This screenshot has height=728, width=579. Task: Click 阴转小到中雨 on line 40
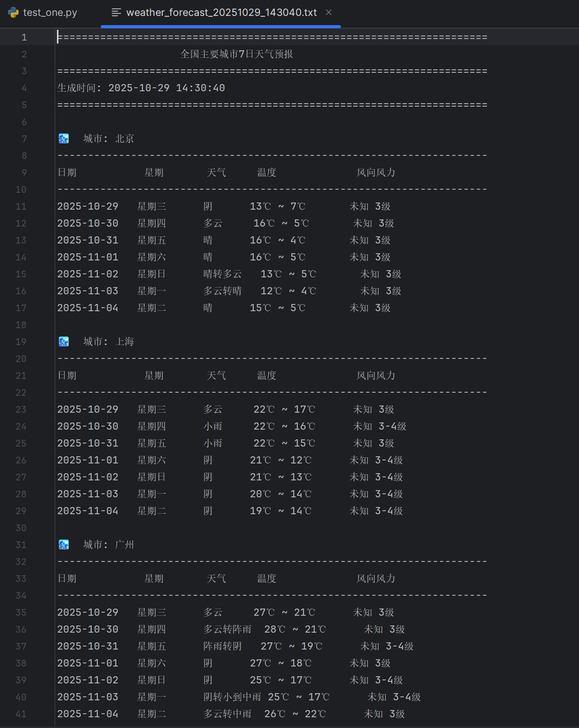click(x=232, y=697)
